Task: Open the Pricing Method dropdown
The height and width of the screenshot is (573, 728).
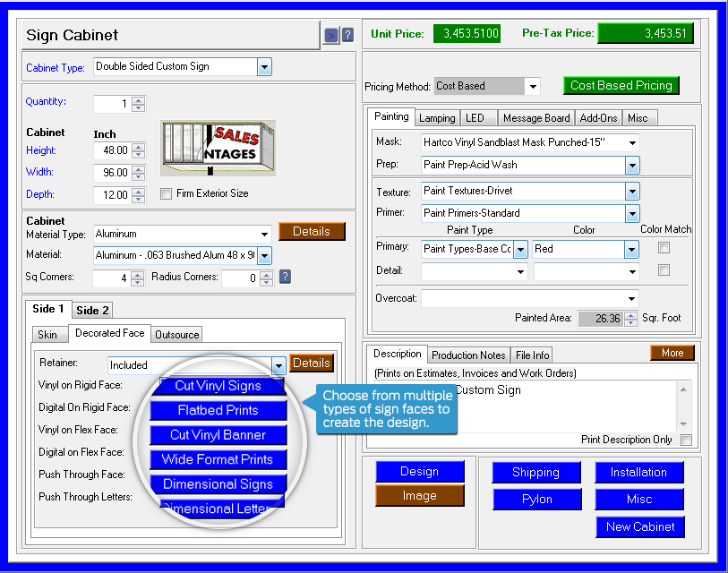Action: [x=533, y=86]
